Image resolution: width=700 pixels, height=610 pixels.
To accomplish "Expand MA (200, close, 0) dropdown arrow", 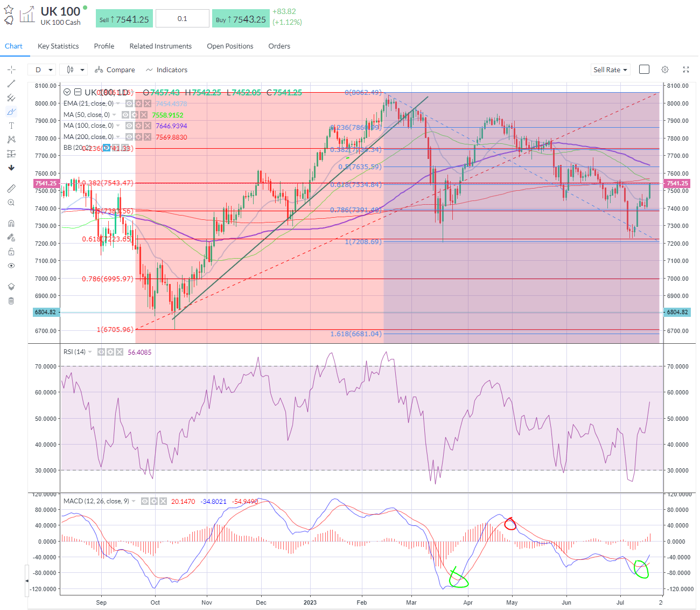I will tap(118, 137).
